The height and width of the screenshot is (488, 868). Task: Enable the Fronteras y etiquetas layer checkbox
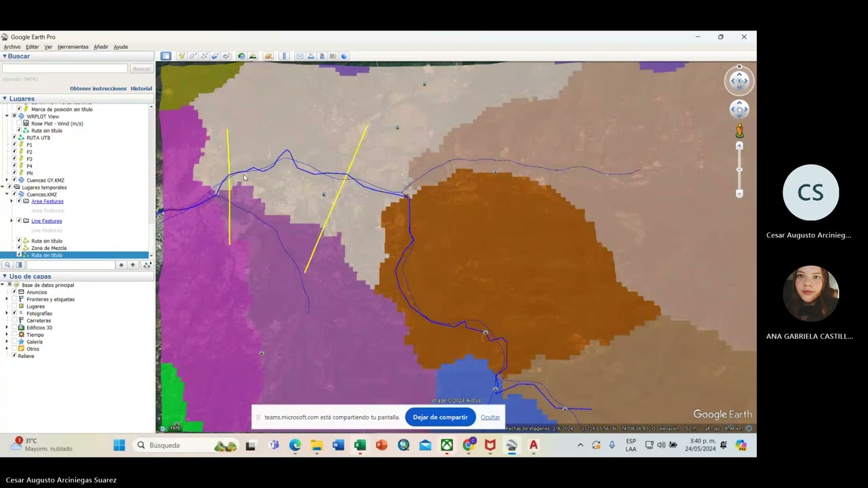point(14,299)
